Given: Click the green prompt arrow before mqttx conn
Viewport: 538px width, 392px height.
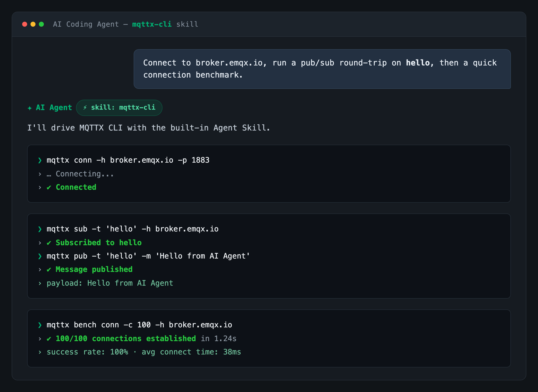Looking at the screenshot, I should click(40, 160).
